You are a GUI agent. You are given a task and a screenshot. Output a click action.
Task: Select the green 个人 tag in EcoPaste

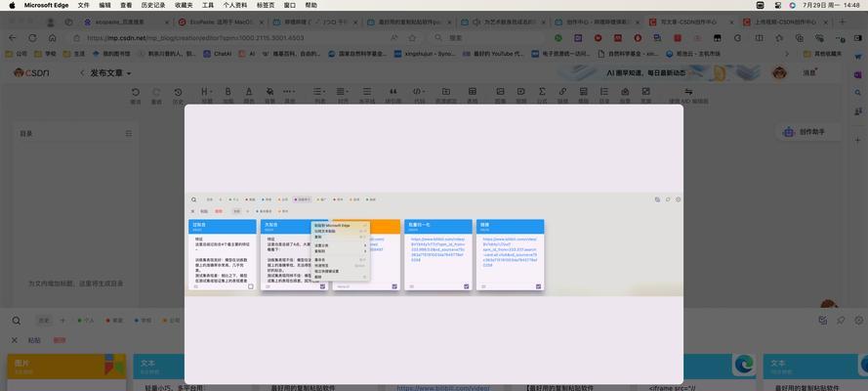pyautogui.click(x=86, y=320)
